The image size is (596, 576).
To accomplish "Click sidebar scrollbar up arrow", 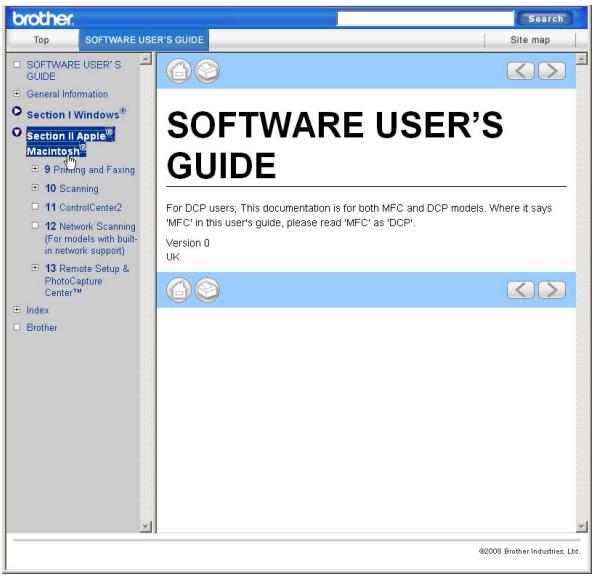I will click(146, 59).
